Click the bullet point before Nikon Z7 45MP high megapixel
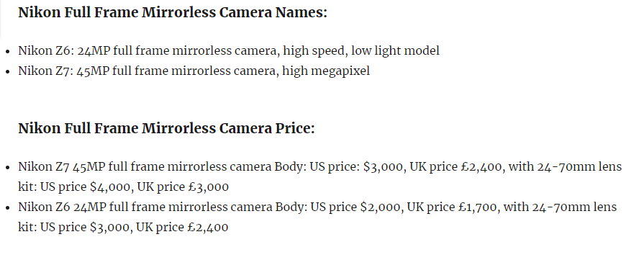The image size is (644, 260). pyautogui.click(x=8, y=71)
